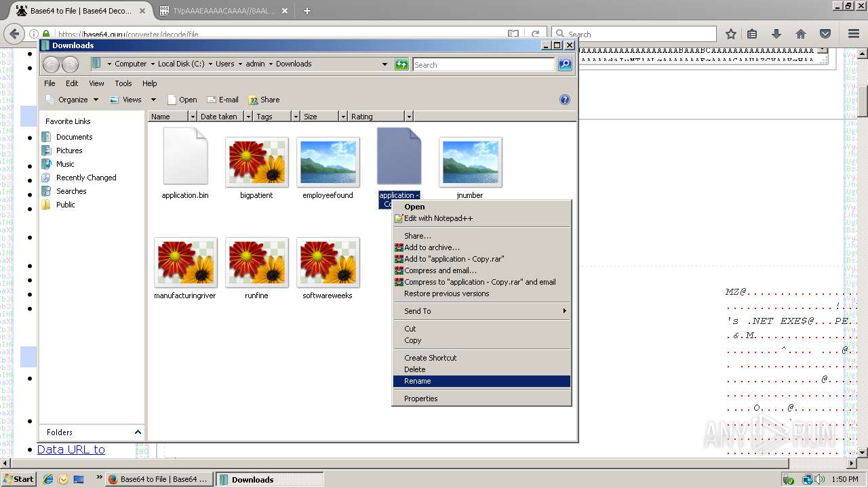Open the Size column dropdown

pyautogui.click(x=343, y=117)
